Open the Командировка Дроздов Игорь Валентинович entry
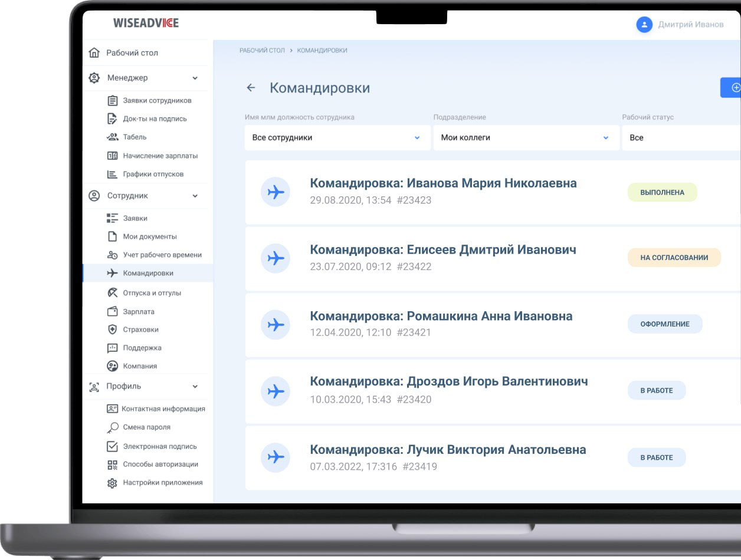Viewport: 741px width, 560px height. [x=449, y=381]
